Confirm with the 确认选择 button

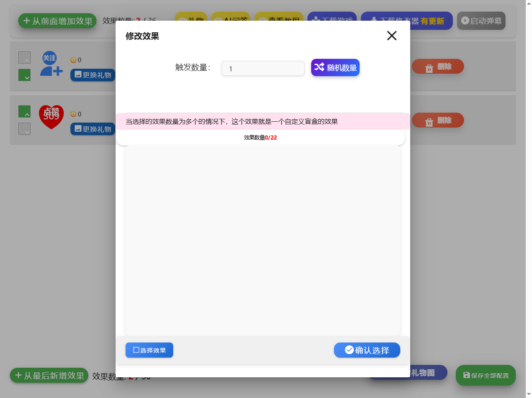tap(367, 350)
